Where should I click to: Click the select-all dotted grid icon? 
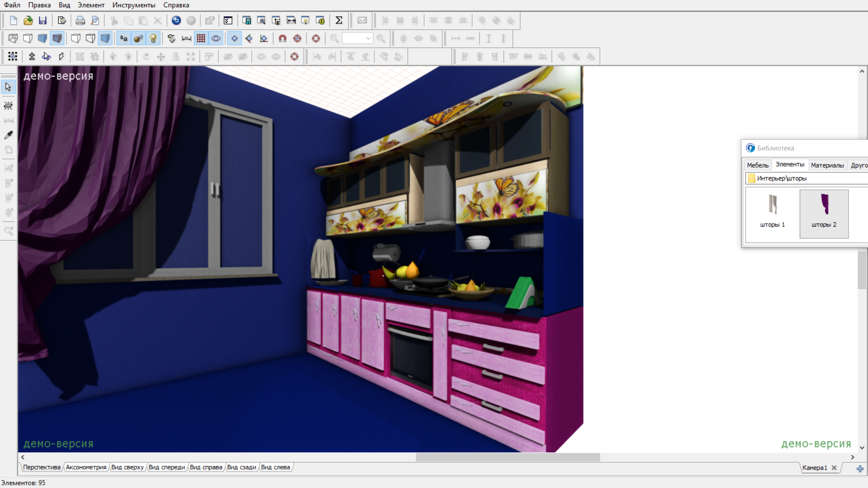(x=13, y=56)
